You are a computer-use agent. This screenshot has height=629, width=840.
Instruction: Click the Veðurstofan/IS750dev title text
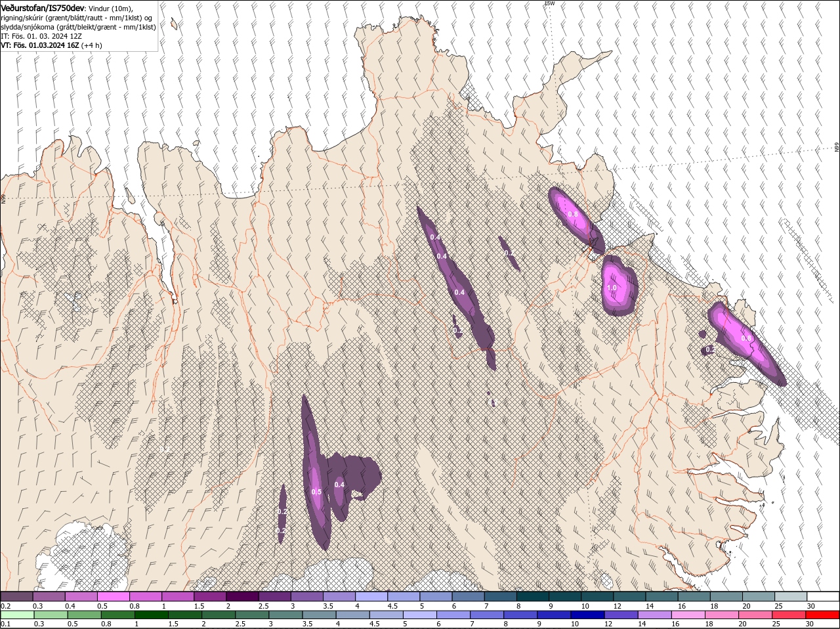43,8
